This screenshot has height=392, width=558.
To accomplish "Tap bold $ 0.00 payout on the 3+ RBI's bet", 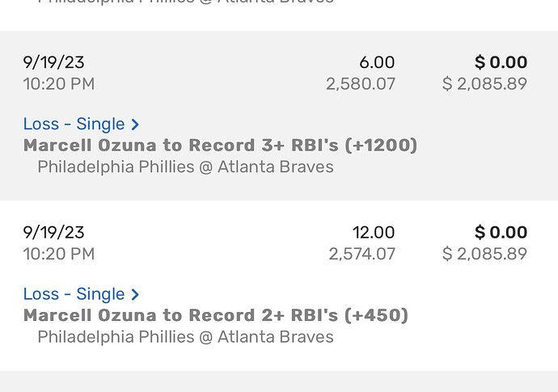I will [x=501, y=62].
